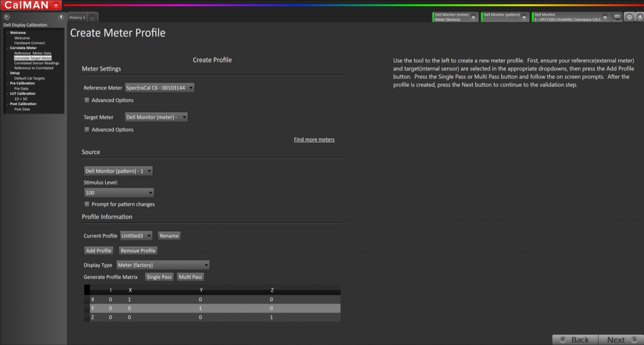This screenshot has width=644, height=345.
Task: Open the CalMAN main menu arrow
Action: pos(57,5)
